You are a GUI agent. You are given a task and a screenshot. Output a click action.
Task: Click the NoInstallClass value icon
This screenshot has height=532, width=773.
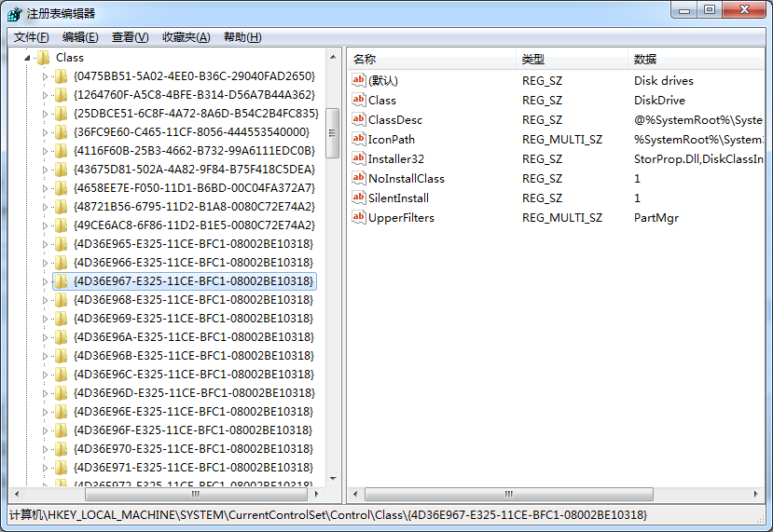[x=359, y=178]
